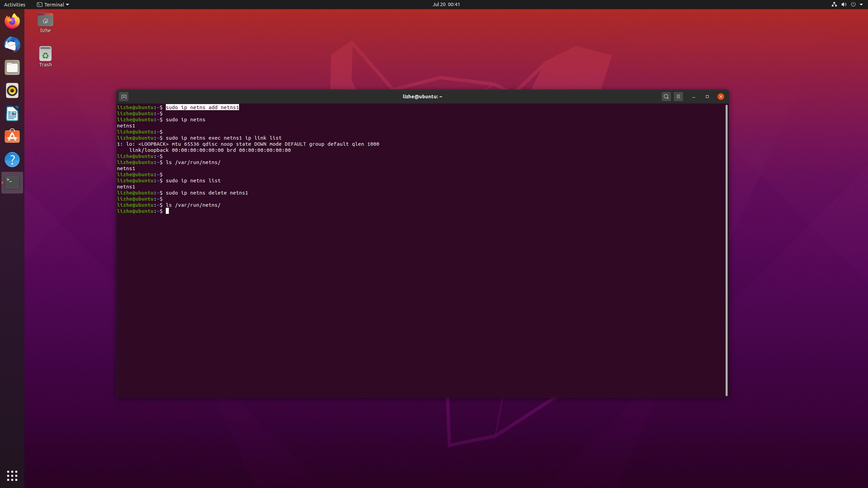This screenshot has height=488, width=868.
Task: Click the 'link/loopback' output line
Action: (x=210, y=150)
